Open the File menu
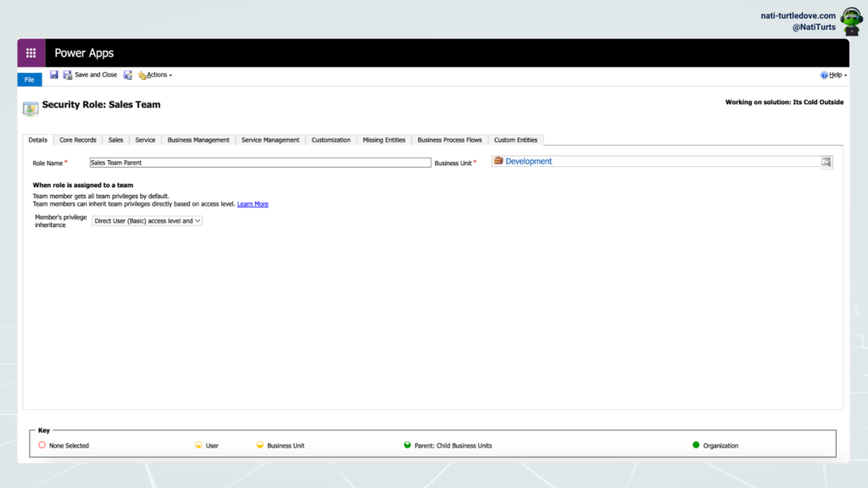The width and height of the screenshot is (868, 488). coord(30,80)
